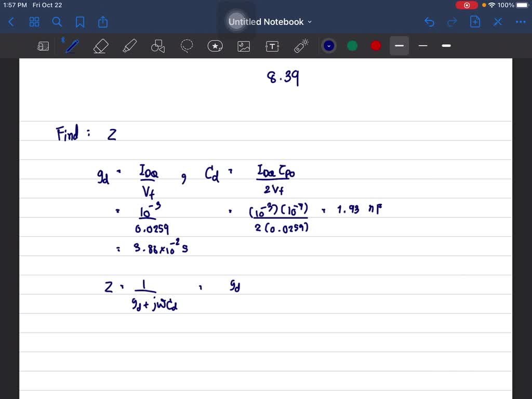This screenshot has height=399, width=532.
Task: Pick the green pen color
Action: click(352, 46)
